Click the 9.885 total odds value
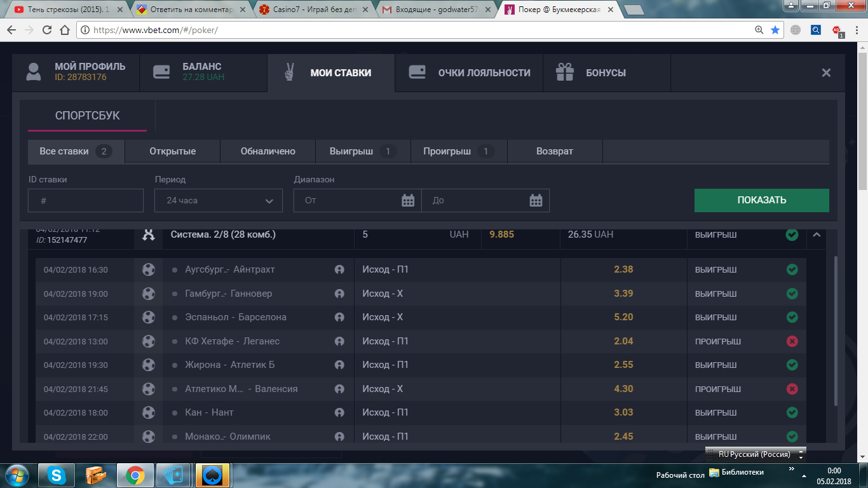868x488 pixels. click(501, 234)
